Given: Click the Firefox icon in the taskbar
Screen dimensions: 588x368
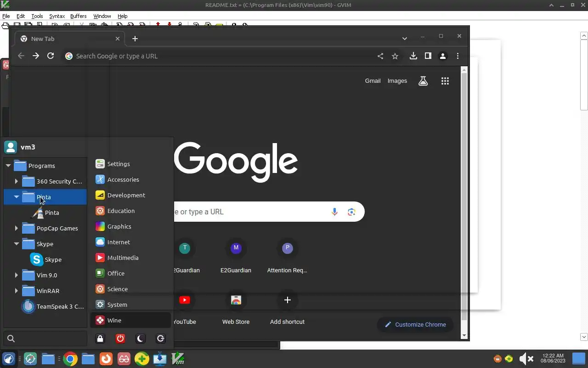Looking at the screenshot, I should click(106, 359).
